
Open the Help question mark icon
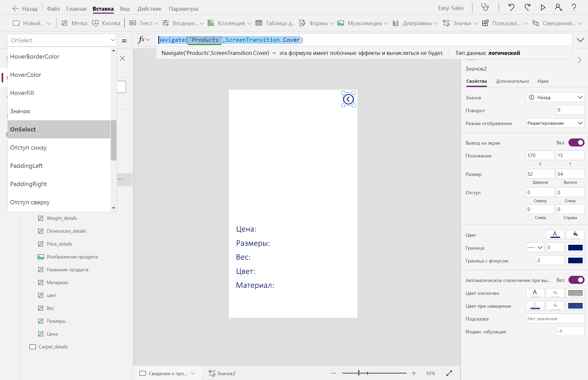(x=574, y=7)
